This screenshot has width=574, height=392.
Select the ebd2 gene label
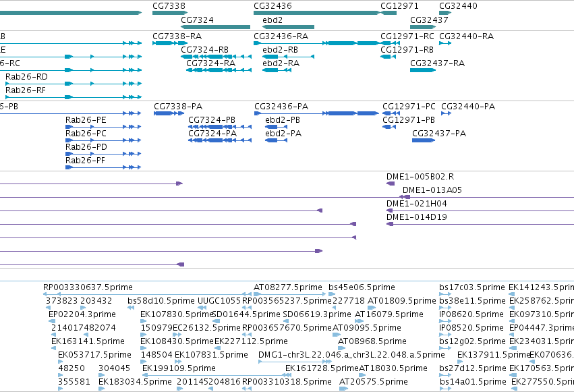[x=272, y=20]
